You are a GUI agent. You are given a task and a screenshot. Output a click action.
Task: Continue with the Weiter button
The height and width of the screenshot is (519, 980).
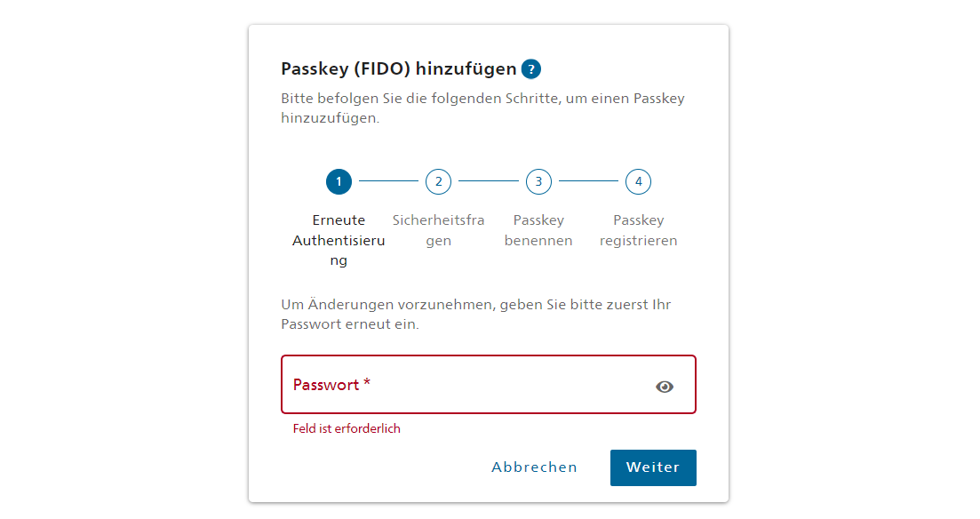653,467
